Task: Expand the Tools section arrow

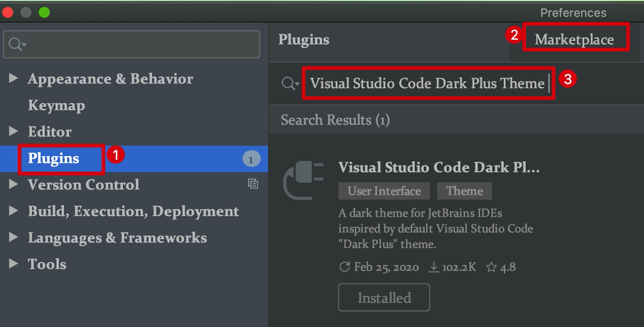Action: coord(14,264)
